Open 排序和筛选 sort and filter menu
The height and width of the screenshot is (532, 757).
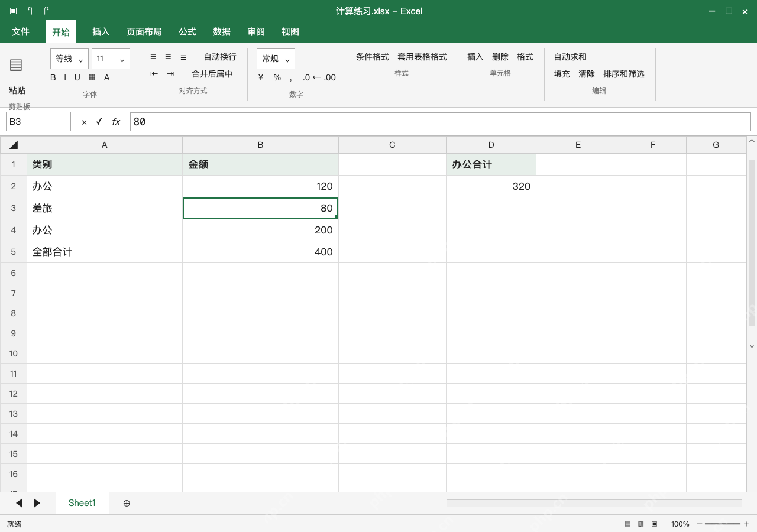click(624, 74)
